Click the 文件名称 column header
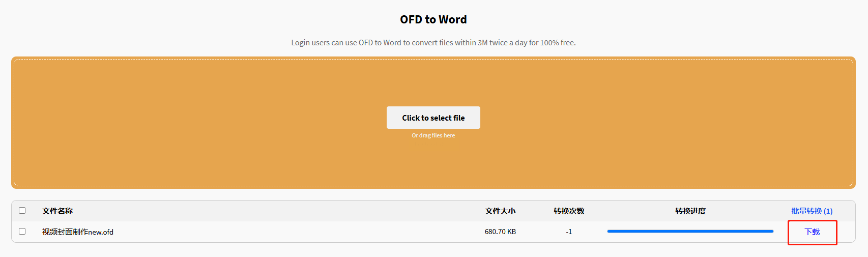The image size is (868, 257). coord(57,211)
